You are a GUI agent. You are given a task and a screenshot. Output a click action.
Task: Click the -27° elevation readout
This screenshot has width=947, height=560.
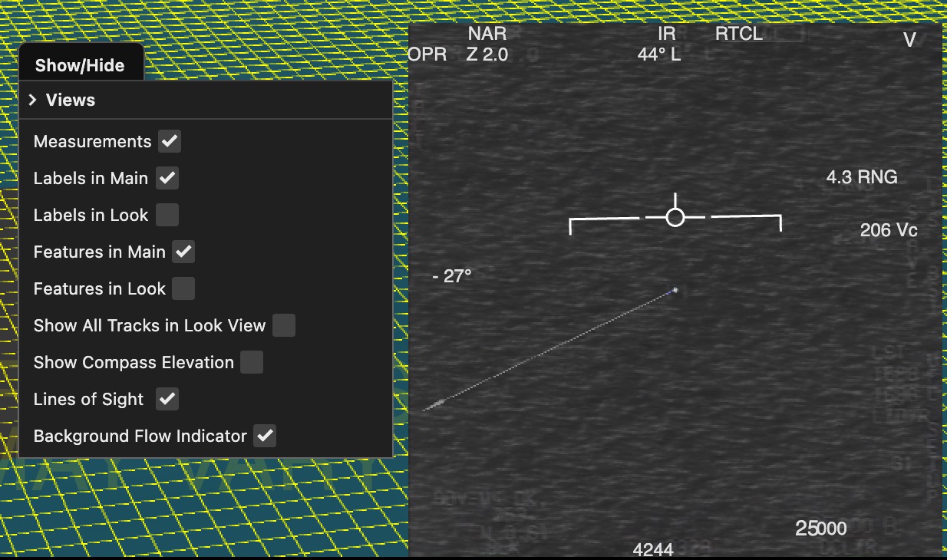pyautogui.click(x=452, y=276)
